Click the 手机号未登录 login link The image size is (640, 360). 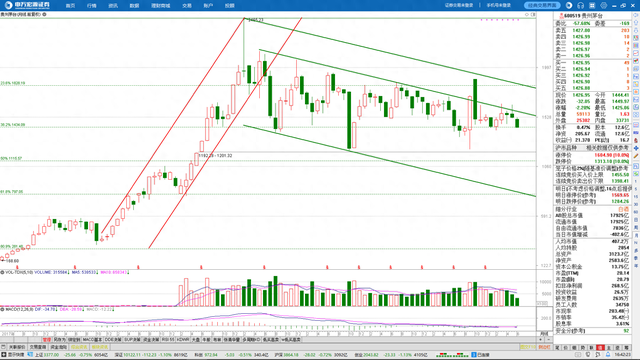499,5
